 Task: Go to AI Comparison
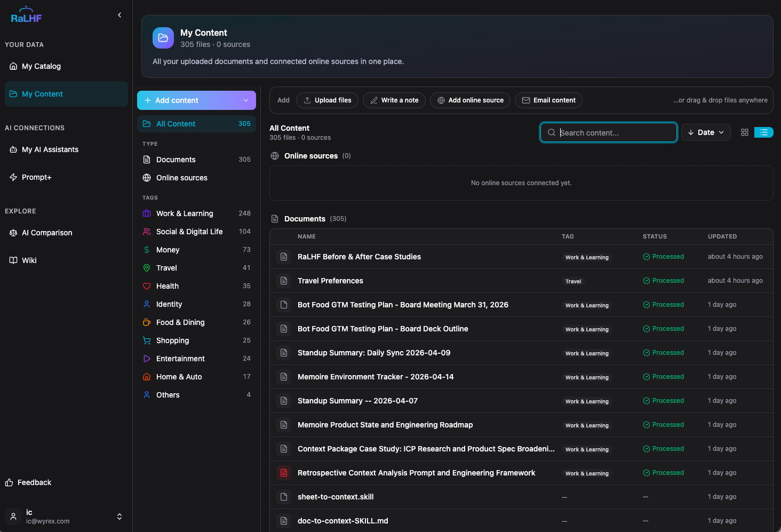pyautogui.click(x=66, y=233)
